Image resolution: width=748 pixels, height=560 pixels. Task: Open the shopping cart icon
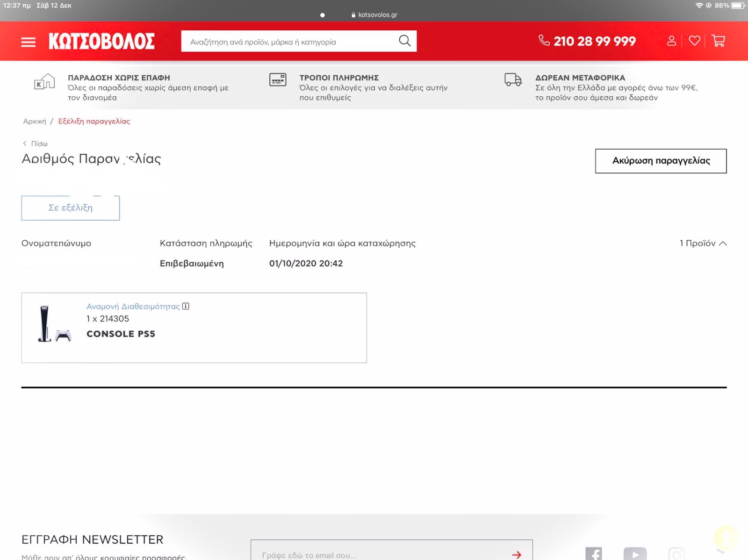click(718, 41)
